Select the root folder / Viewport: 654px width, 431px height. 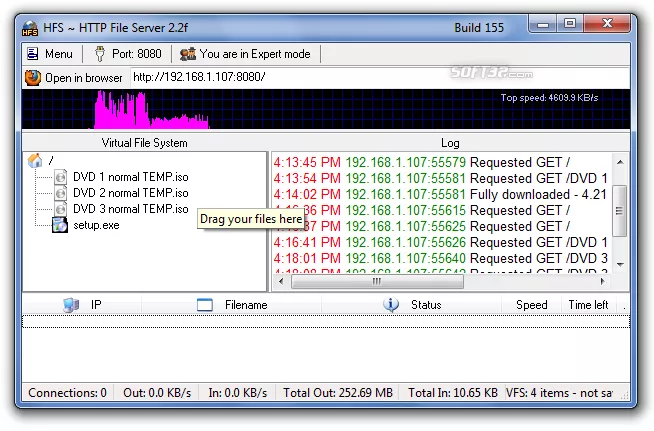(51, 160)
